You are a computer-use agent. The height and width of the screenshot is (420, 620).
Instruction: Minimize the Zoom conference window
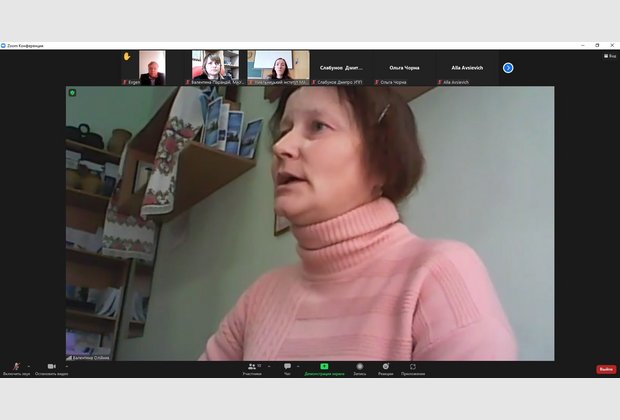582,45
